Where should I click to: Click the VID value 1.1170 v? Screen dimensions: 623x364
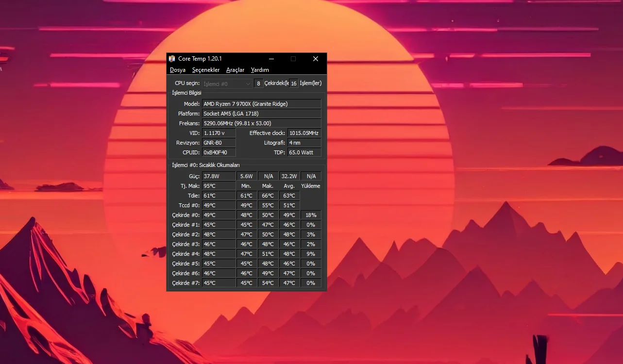point(219,133)
